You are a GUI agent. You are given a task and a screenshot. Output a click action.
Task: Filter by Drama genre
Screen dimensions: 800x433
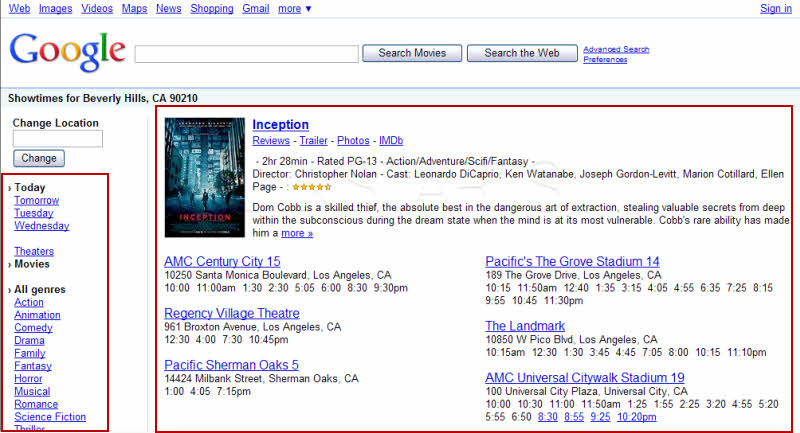point(29,341)
